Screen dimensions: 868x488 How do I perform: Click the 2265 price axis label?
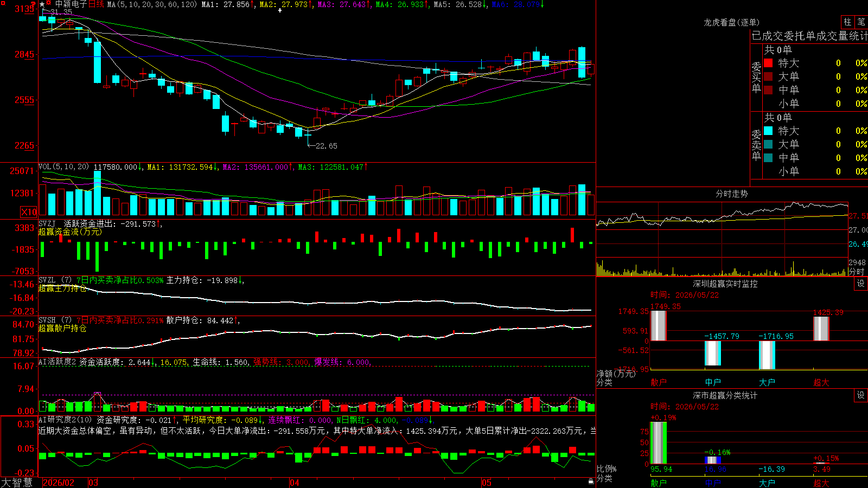(x=25, y=145)
